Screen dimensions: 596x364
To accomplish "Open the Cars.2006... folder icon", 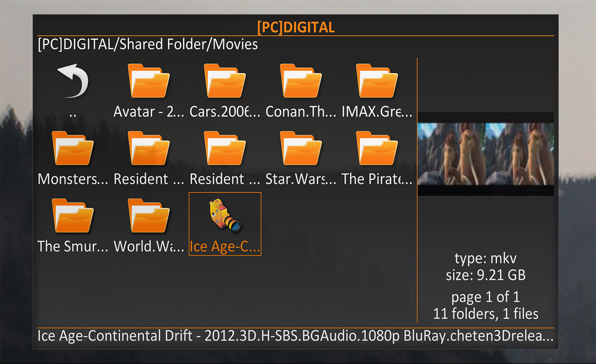I will pyautogui.click(x=225, y=81).
